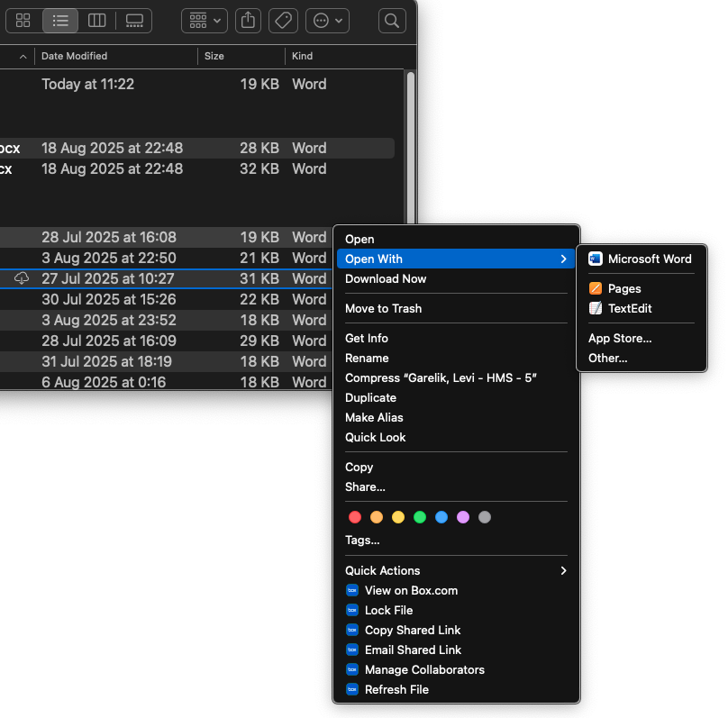Choose Pages from Open With submenu
This screenshot has width=728, height=718.
(x=623, y=288)
